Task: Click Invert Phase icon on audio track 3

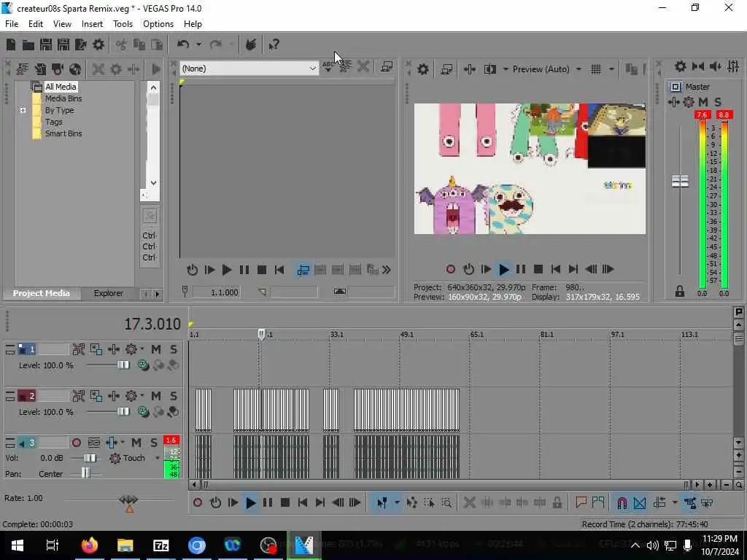Action: pos(94,443)
